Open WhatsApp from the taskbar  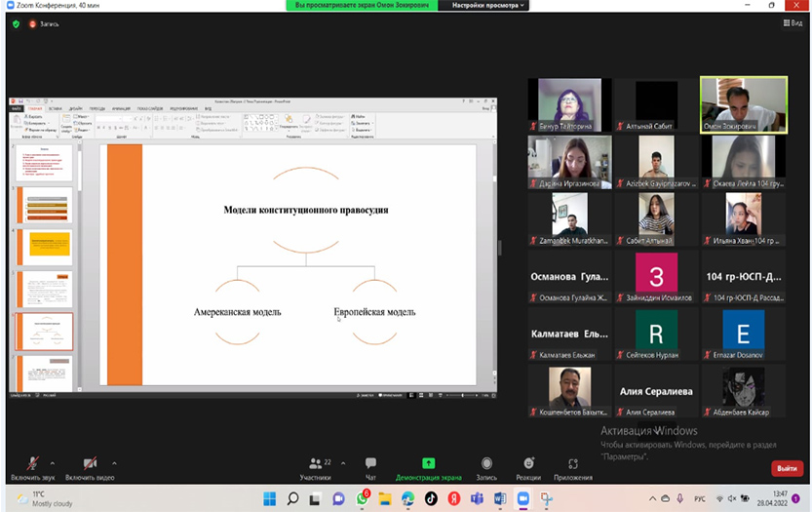point(362,498)
